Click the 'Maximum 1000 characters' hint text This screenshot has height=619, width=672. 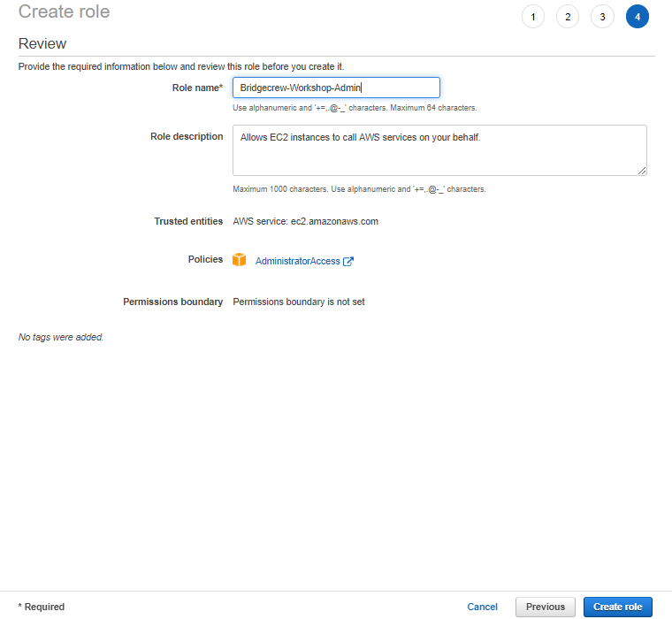(x=359, y=189)
